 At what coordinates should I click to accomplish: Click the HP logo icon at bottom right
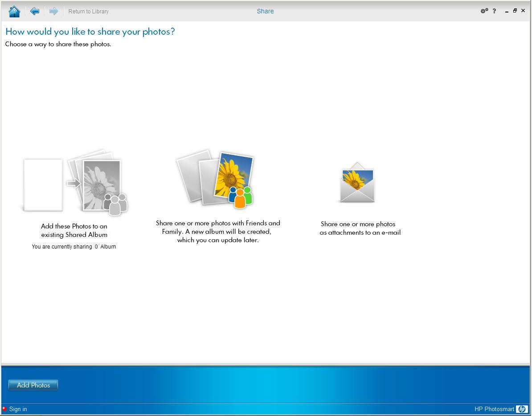(x=521, y=409)
